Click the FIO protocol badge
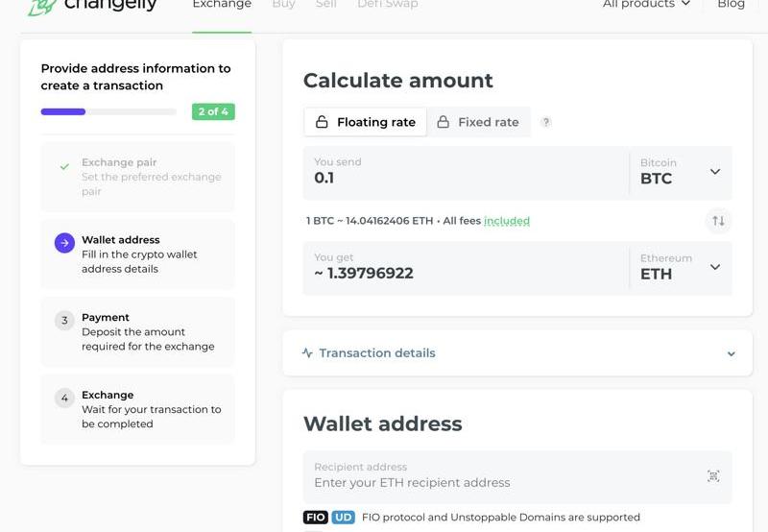This screenshot has height=532, width=768. tap(316, 518)
